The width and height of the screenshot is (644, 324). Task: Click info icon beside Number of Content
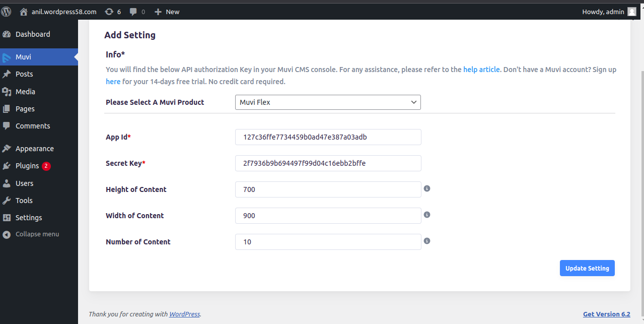tap(427, 241)
